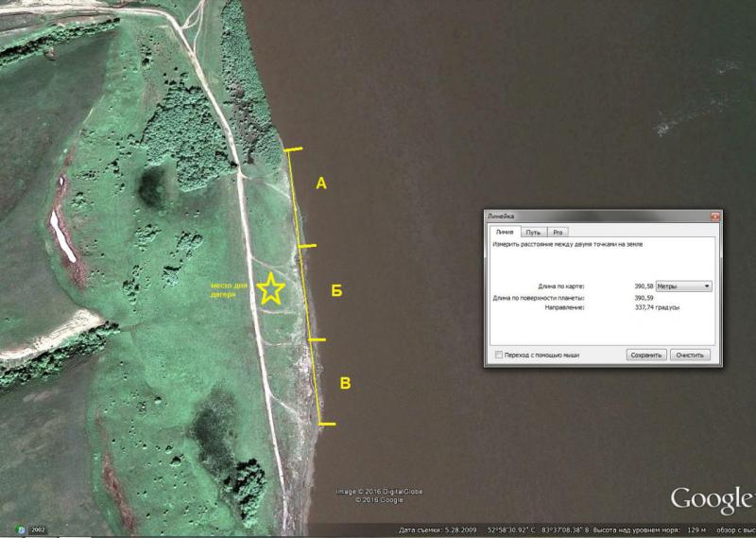Image resolution: width=756 pixels, height=538 pixels.
Task: Open the Метры units dropdown
Action: point(683,286)
